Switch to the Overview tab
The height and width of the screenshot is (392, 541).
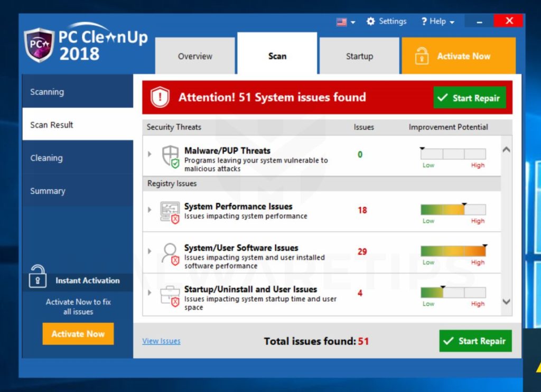click(x=194, y=55)
